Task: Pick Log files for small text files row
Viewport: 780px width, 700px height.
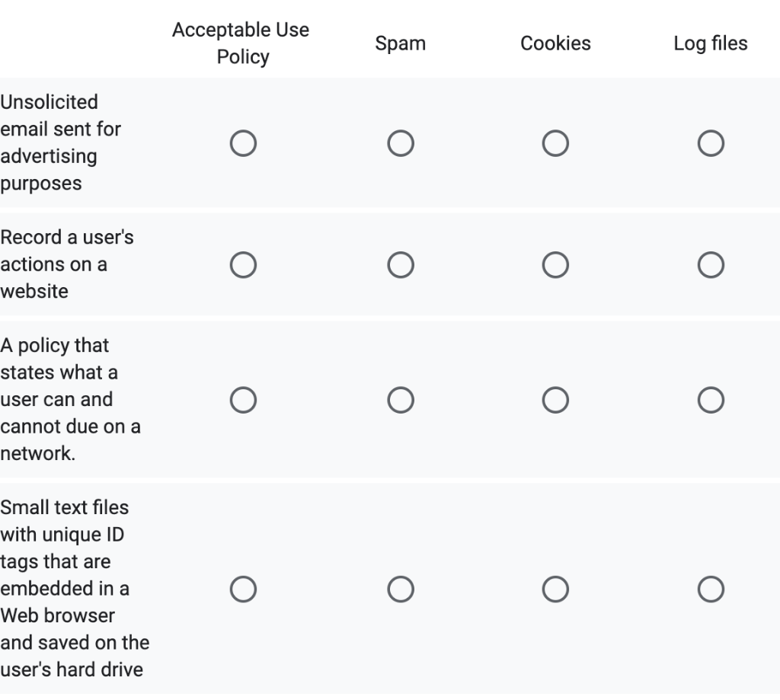Action: [710, 589]
